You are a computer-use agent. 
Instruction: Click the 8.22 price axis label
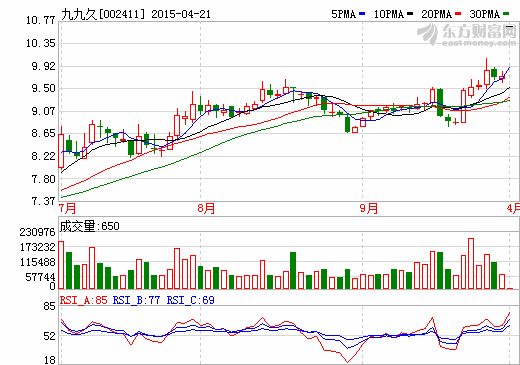pyautogui.click(x=43, y=156)
